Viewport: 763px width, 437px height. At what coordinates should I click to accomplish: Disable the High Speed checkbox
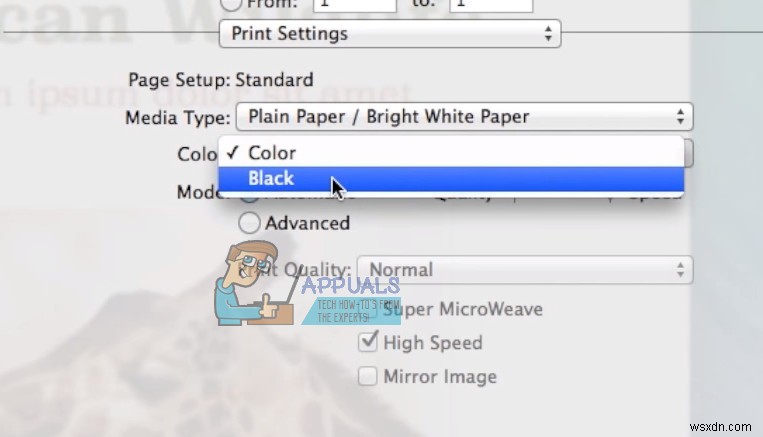coord(368,343)
